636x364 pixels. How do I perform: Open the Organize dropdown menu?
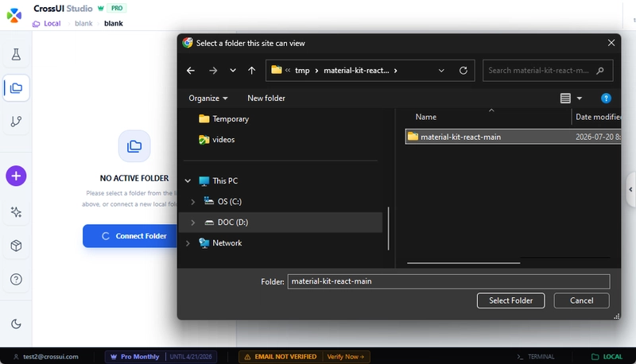(208, 98)
